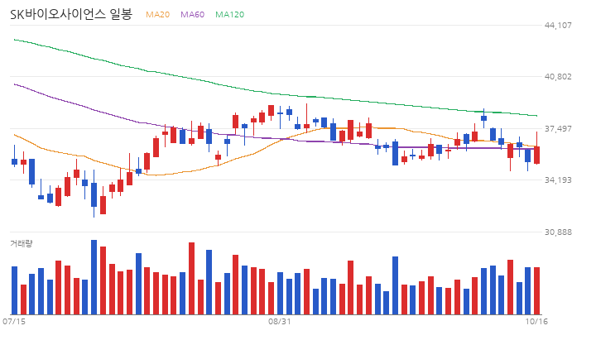
Task: Click the 40,802 price axis label
Action: point(558,77)
